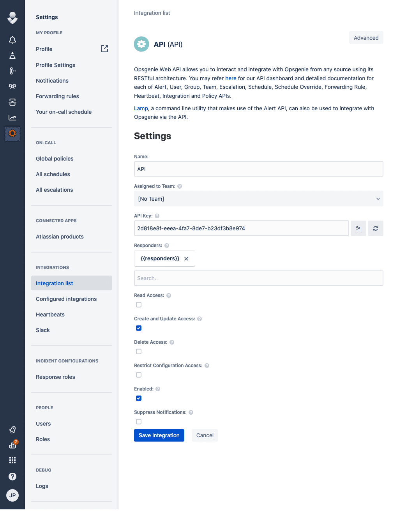
Task: Open the Teams icon in the sidebar
Action: tap(12, 87)
